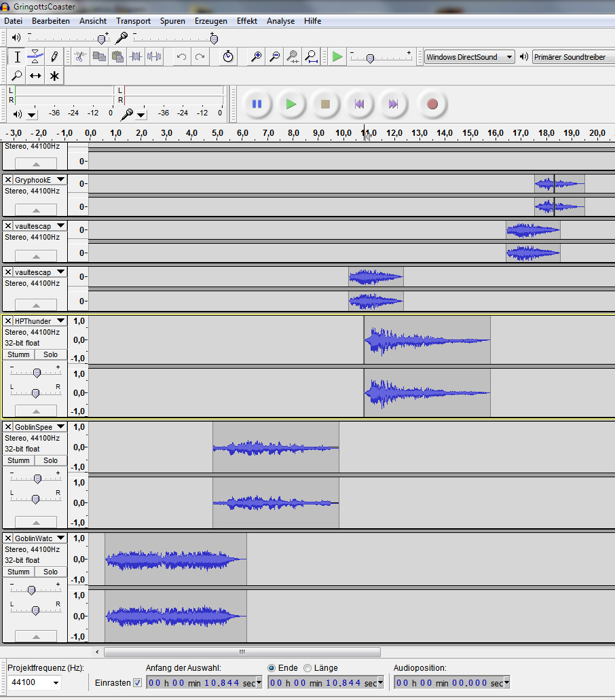615x700 pixels.
Task: Click Stumm on the GoblinSpee track
Action: click(18, 460)
